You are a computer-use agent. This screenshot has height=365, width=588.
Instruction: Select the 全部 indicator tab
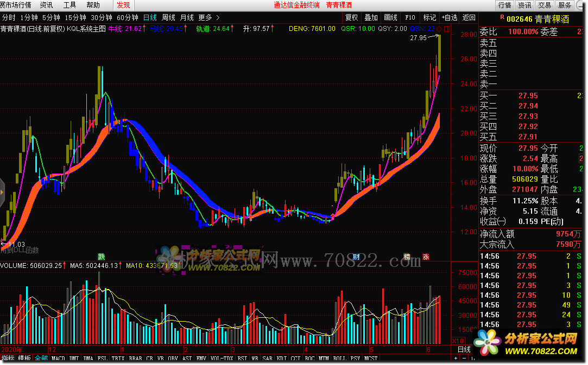pos(41,358)
